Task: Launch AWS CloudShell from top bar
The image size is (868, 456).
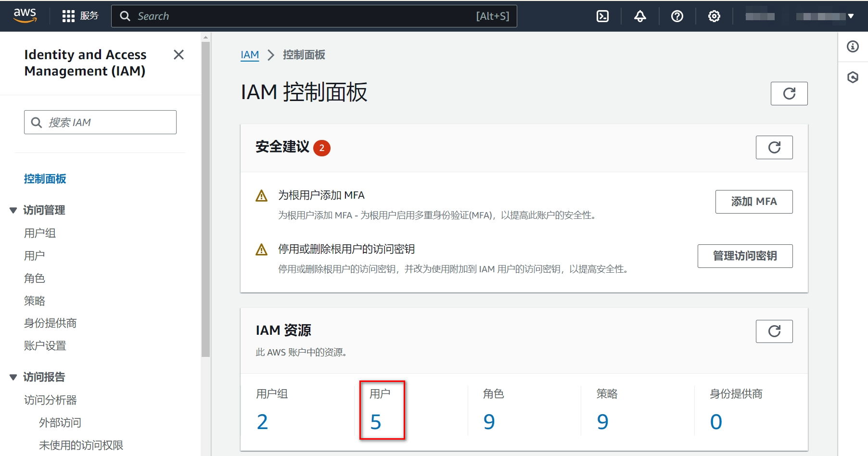Action: click(602, 16)
